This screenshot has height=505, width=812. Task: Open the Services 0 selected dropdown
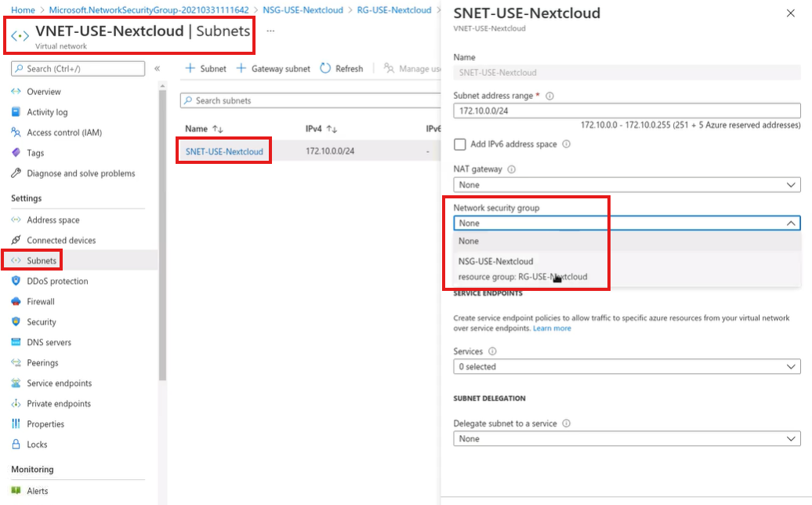click(627, 367)
